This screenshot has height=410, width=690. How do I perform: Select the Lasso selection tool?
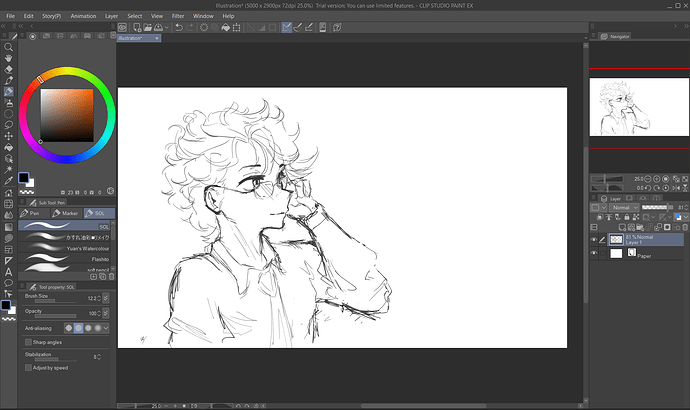click(x=8, y=125)
